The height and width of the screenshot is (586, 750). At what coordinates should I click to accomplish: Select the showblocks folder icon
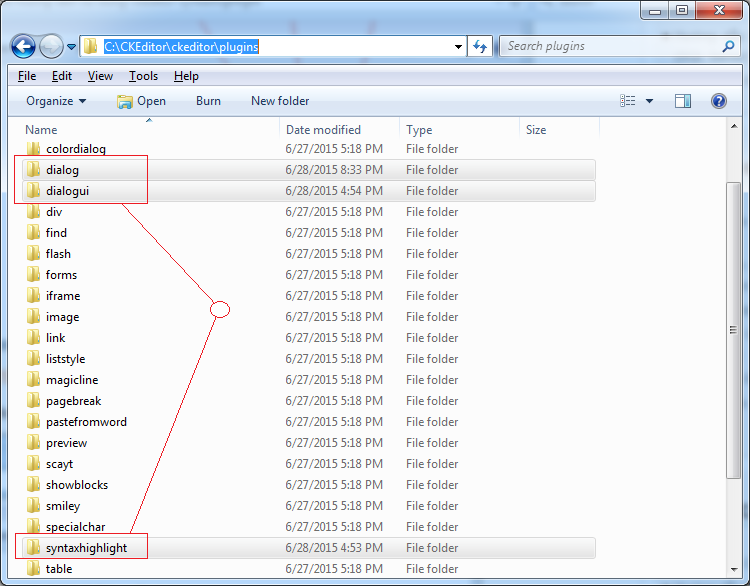pos(33,485)
